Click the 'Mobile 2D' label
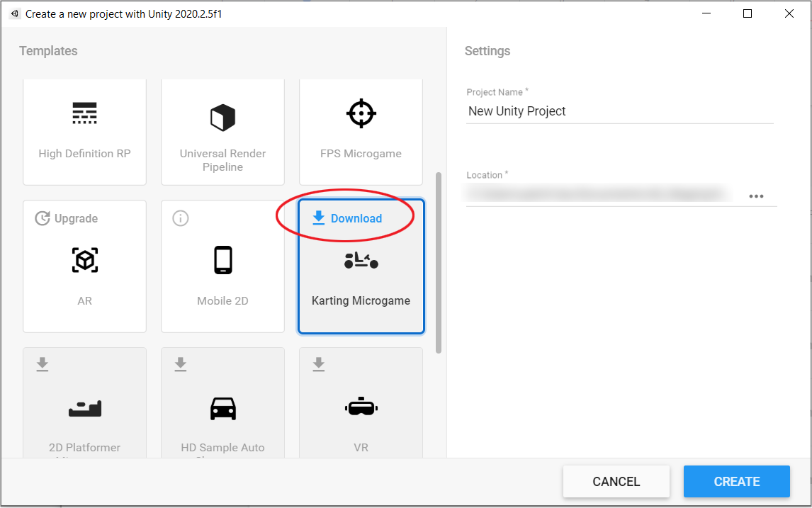812x508 pixels. tap(222, 301)
